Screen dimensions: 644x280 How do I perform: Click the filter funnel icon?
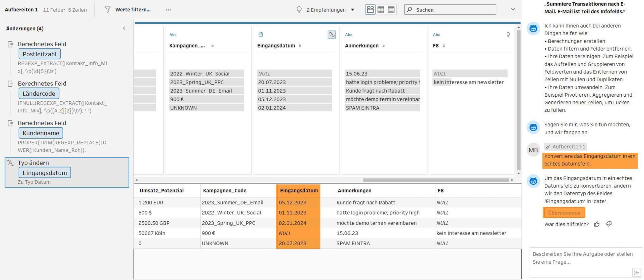107,10
